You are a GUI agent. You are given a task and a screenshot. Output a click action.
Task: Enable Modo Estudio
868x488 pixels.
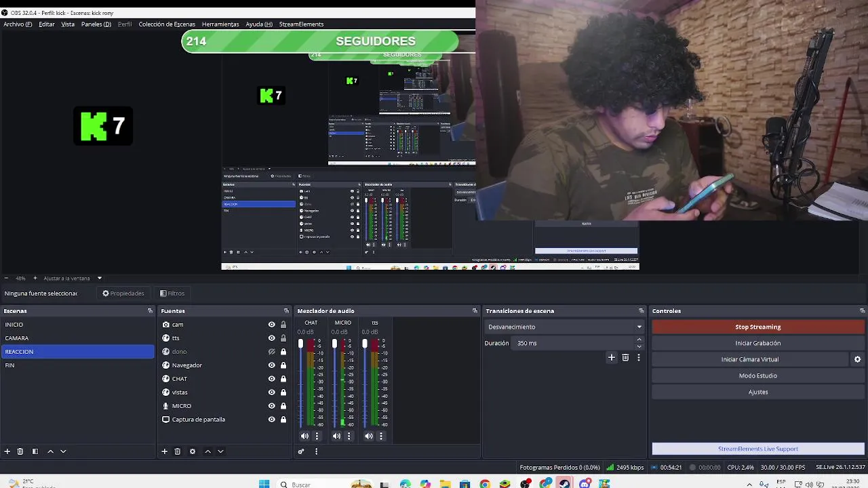click(x=758, y=375)
